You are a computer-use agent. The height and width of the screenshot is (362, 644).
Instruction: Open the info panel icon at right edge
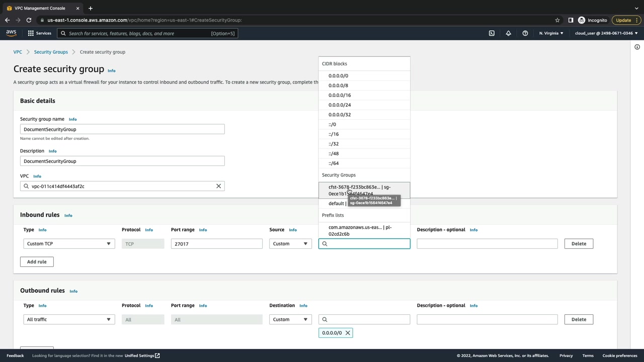click(x=637, y=47)
